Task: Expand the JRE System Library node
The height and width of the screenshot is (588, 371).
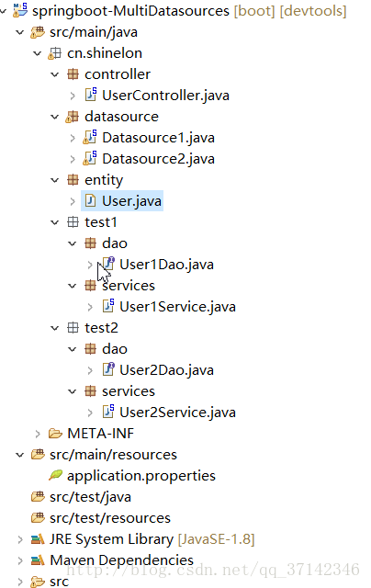Action: pyautogui.click(x=20, y=539)
